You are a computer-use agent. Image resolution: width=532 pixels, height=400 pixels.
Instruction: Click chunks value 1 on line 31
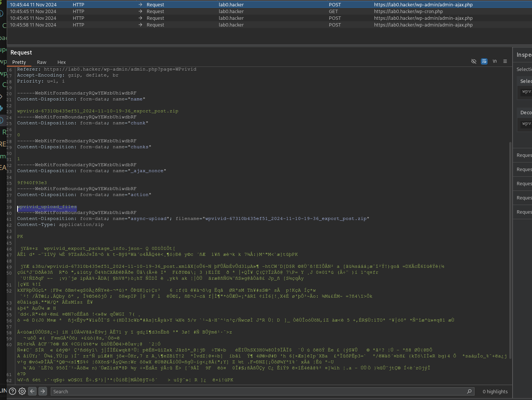click(19, 159)
